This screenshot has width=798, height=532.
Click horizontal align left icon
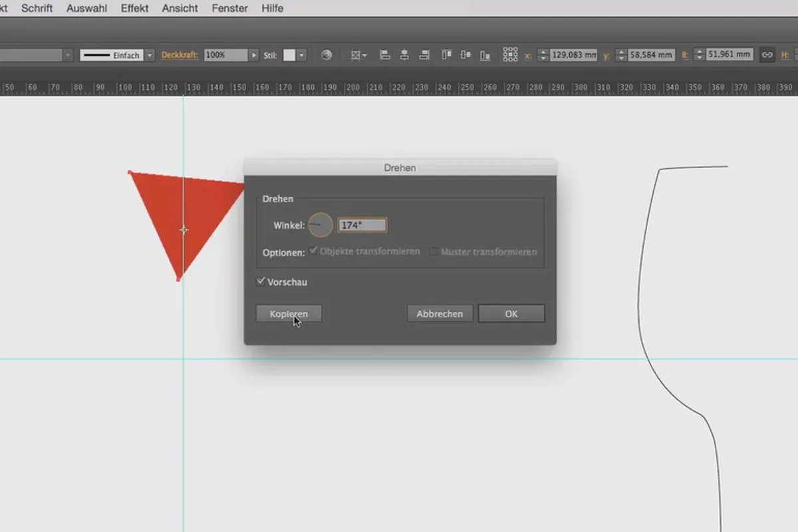point(384,55)
